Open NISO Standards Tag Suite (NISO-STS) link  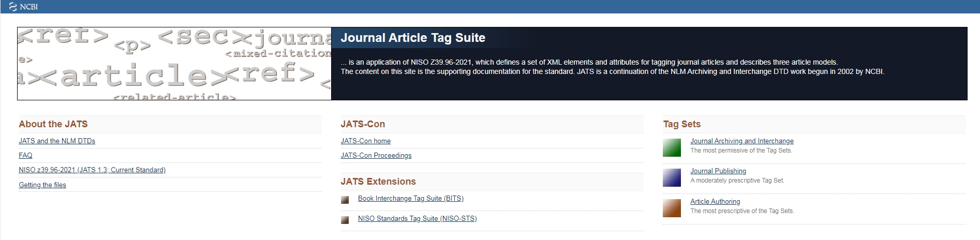418,218
